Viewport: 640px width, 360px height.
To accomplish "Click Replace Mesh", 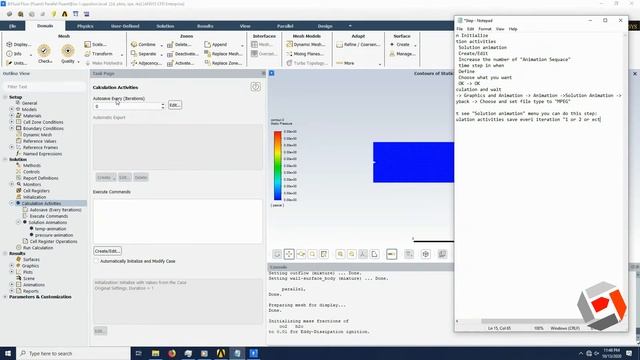I will point(223,53).
